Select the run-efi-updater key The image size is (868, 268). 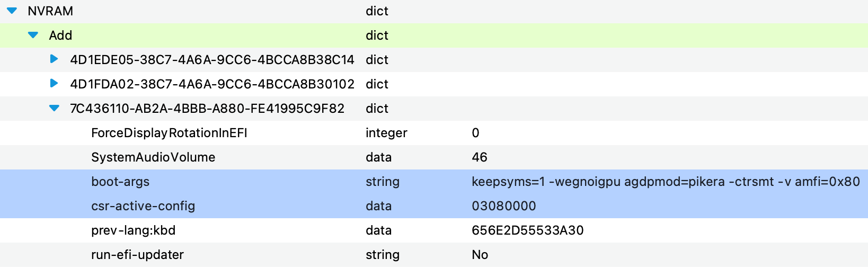coord(137,255)
